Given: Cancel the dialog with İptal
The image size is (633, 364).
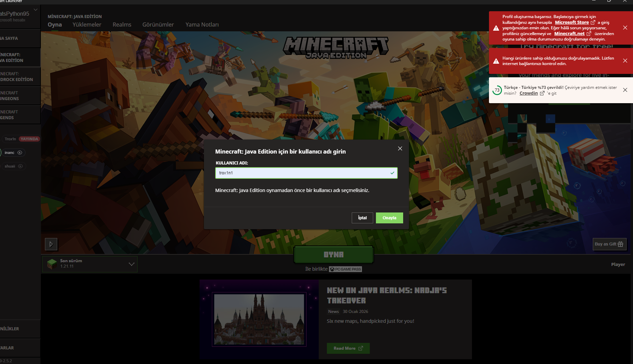Looking at the screenshot, I should coord(362,218).
